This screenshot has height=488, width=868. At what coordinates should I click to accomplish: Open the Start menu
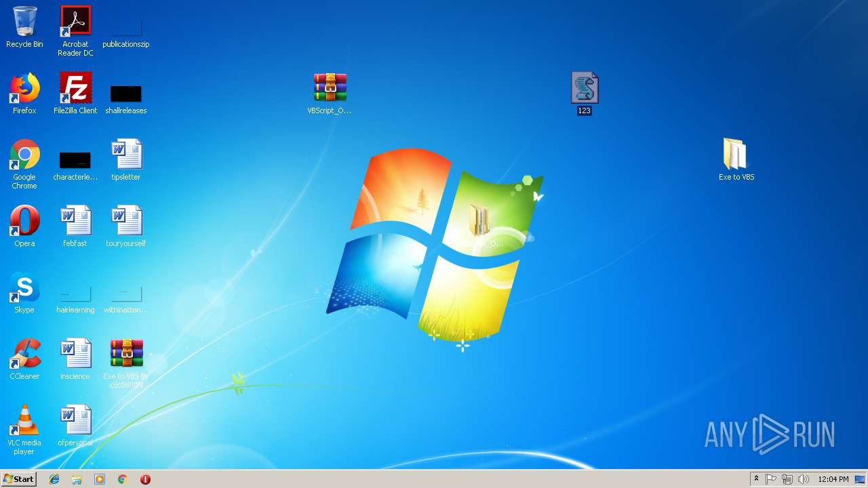point(18,479)
